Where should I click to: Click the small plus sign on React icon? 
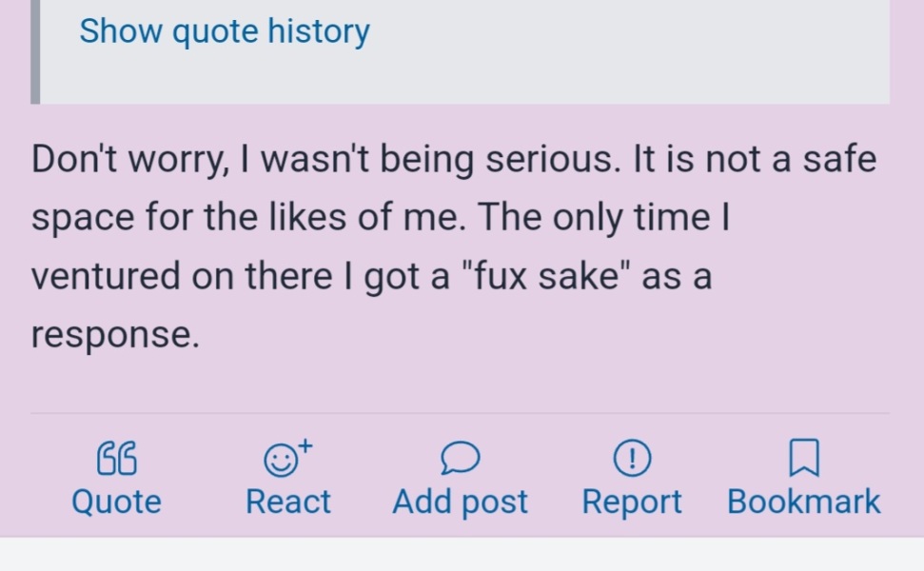tap(305, 446)
